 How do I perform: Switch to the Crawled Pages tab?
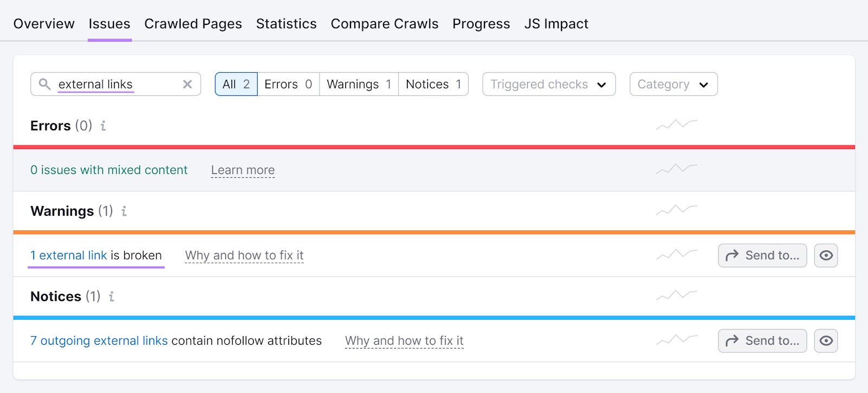click(x=193, y=24)
